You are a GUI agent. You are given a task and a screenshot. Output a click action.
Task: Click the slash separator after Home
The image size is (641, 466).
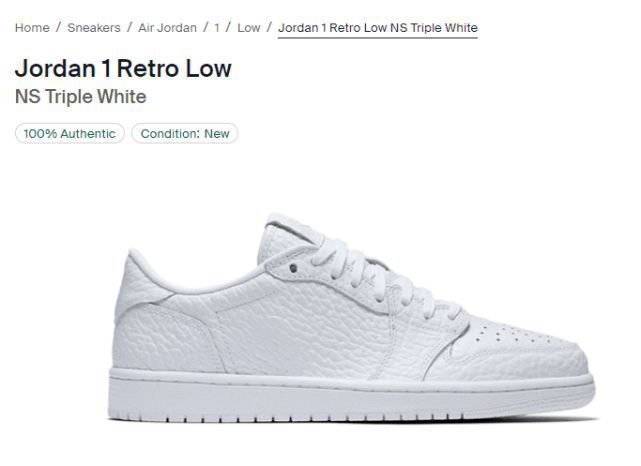click(x=58, y=27)
